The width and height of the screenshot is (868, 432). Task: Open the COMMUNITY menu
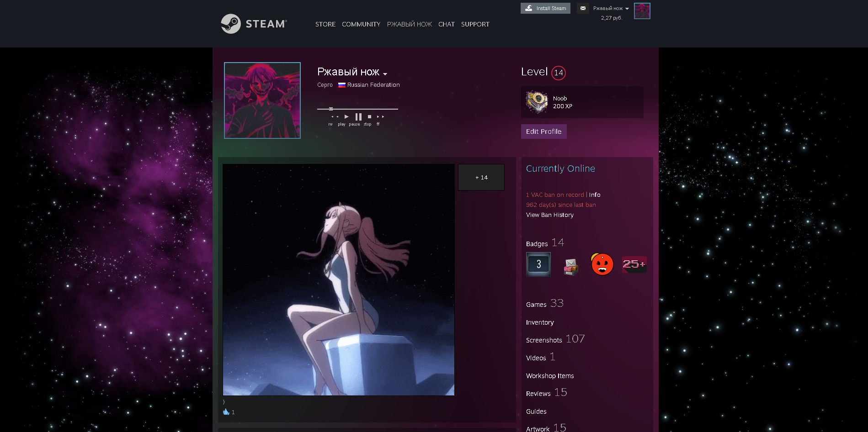pos(361,24)
